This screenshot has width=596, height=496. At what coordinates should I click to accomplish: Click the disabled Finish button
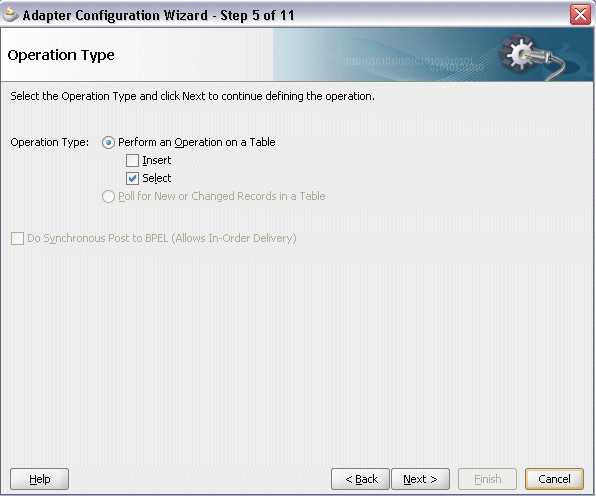[487, 479]
